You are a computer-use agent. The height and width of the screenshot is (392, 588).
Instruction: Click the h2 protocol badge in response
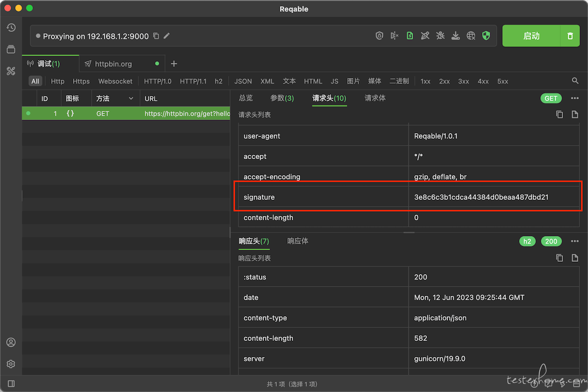point(527,242)
